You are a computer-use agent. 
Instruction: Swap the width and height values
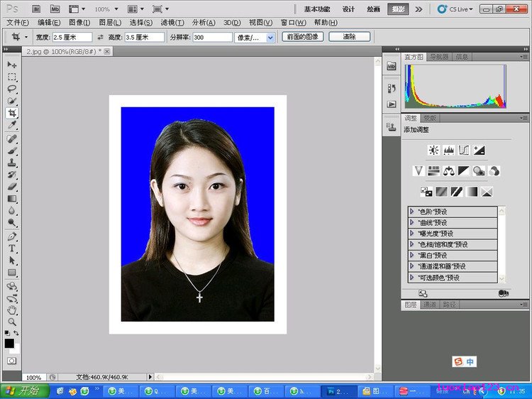point(100,37)
